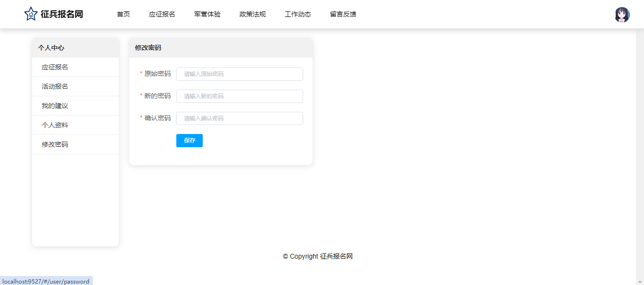The height and width of the screenshot is (285, 644).
Task: Click the 原始密码 field label
Action: 157,74
